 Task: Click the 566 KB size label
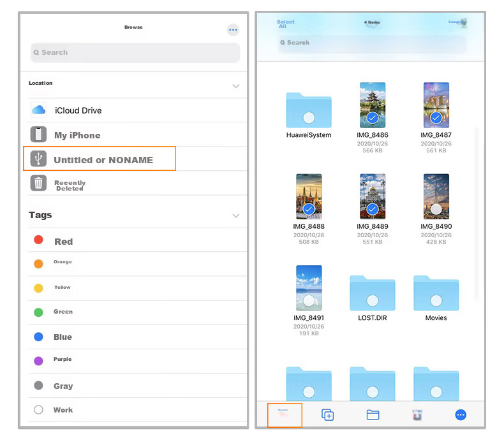[x=373, y=150]
